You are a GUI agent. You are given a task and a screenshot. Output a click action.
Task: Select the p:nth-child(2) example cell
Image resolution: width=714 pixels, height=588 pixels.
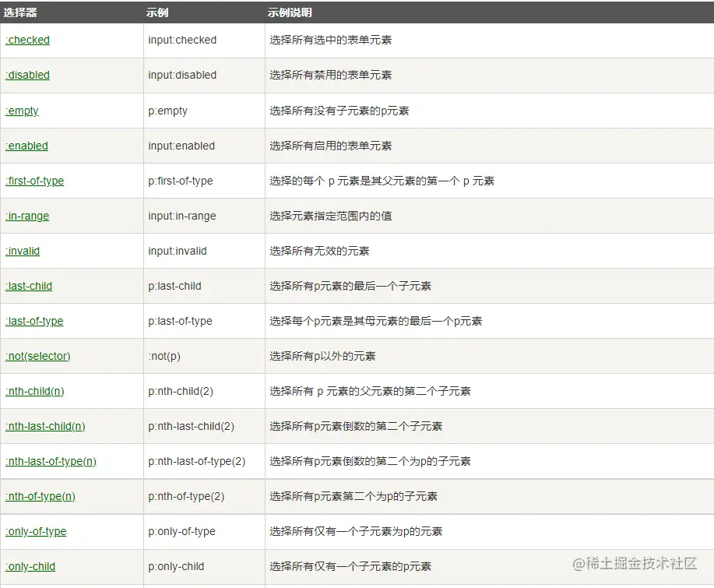coord(205,391)
